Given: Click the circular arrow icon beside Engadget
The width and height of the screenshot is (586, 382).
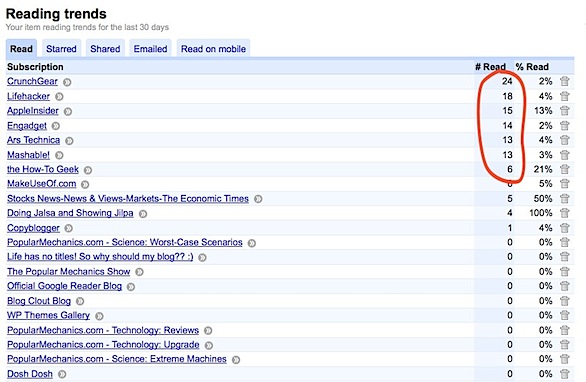Looking at the screenshot, I should [56, 126].
